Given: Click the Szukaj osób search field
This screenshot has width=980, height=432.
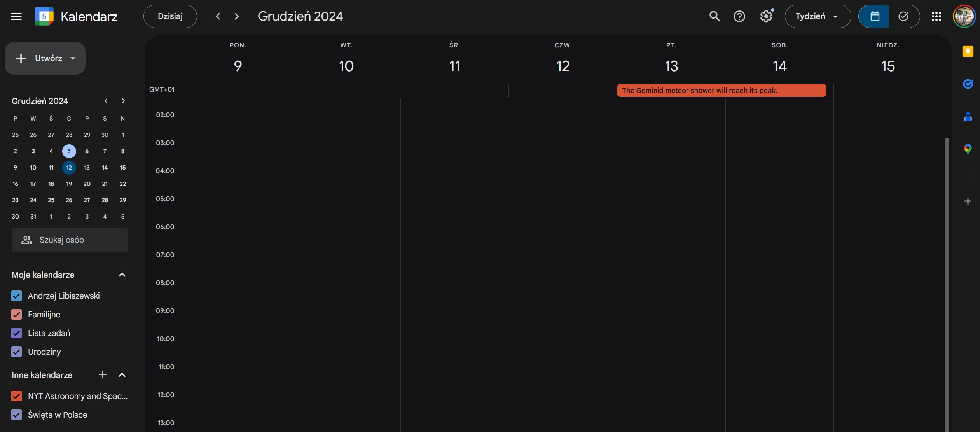Looking at the screenshot, I should [x=70, y=240].
